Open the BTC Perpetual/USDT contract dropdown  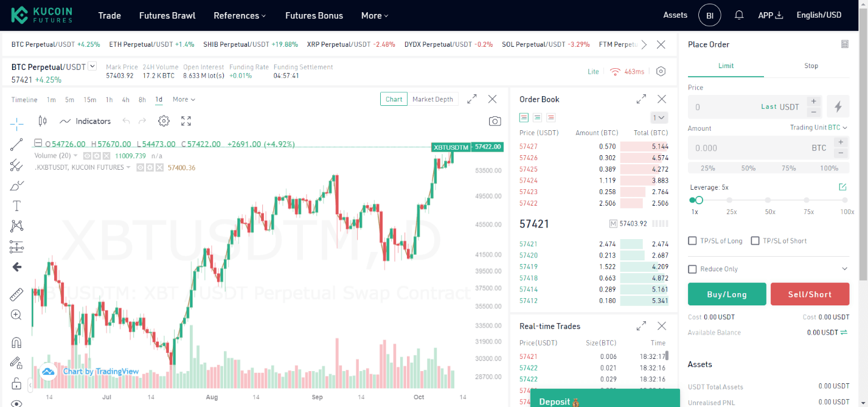click(x=92, y=66)
